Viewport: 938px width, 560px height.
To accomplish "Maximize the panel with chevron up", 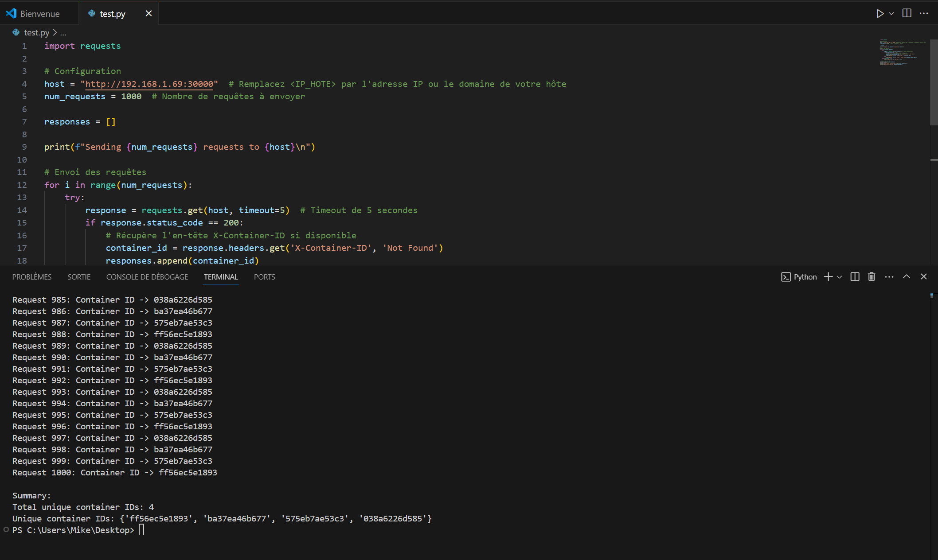I will [x=907, y=276].
